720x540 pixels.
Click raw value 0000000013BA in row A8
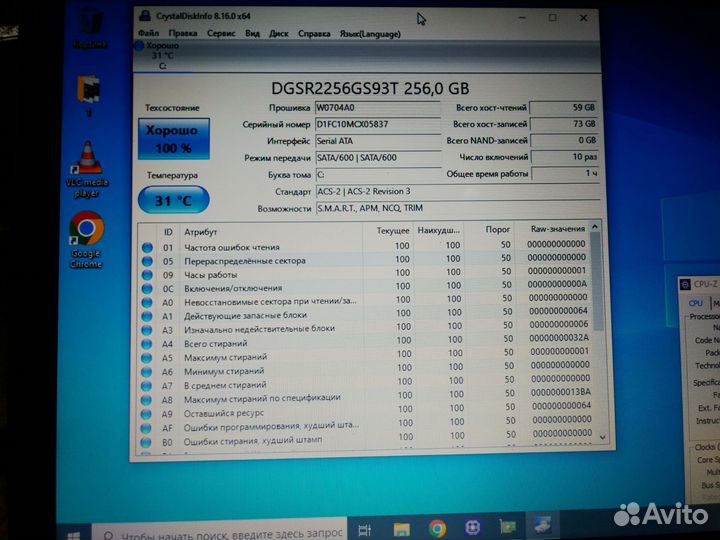point(561,392)
